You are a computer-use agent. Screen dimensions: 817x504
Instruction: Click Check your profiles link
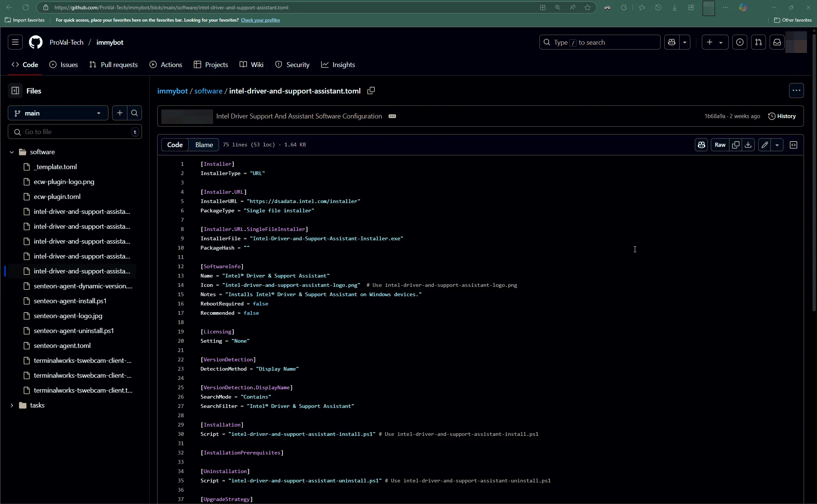pos(260,20)
